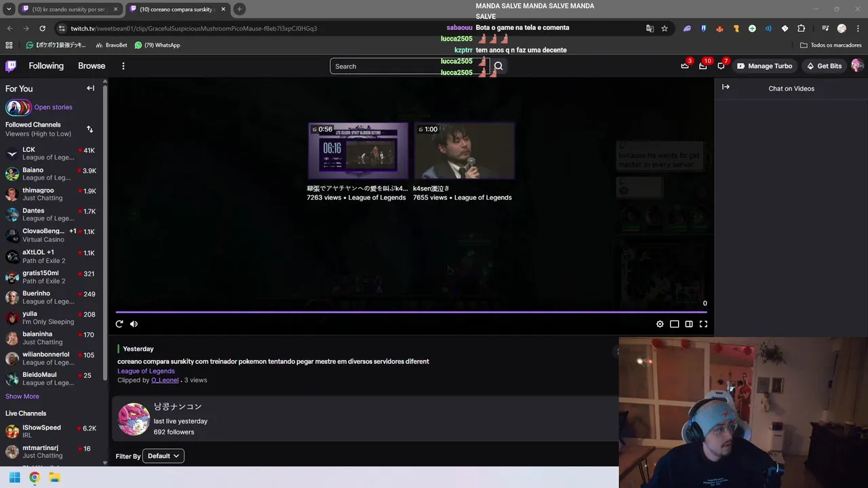This screenshot has height=488, width=868.
Task: Click the clip progress seek bar
Action: coord(412,312)
